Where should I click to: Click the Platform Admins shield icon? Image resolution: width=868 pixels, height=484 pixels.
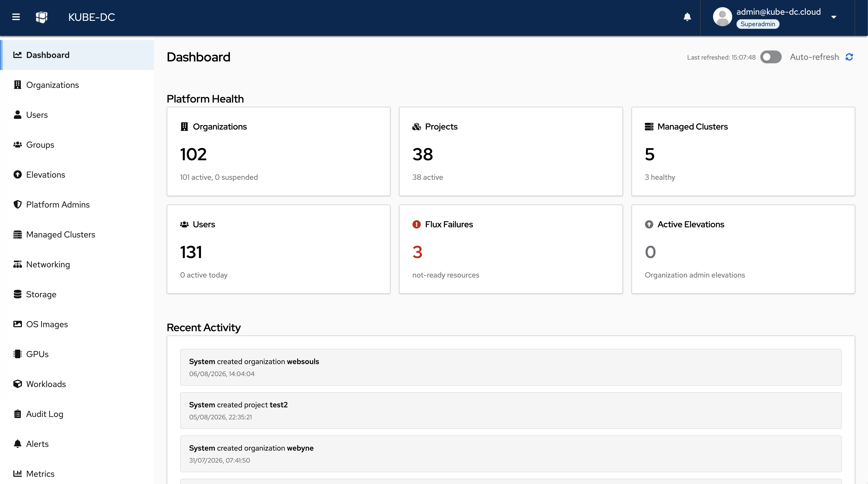(18, 204)
